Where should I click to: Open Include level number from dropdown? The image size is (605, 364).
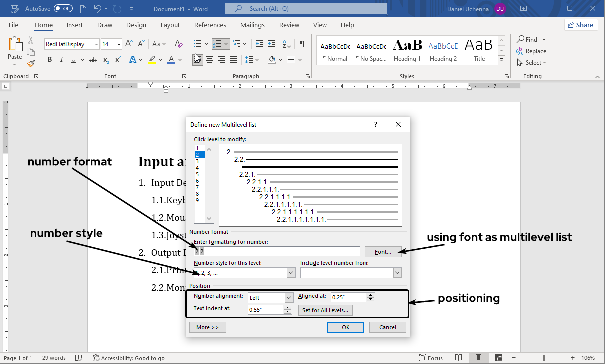(x=397, y=273)
